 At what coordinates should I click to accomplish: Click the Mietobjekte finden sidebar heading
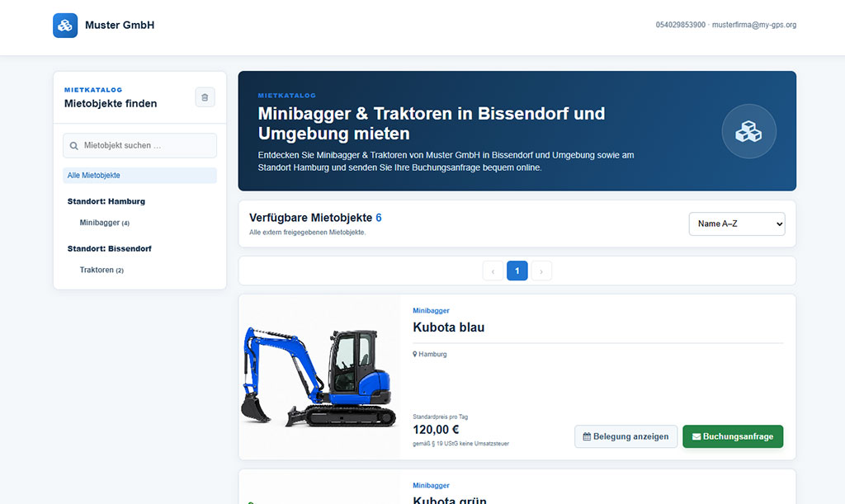[x=111, y=104]
